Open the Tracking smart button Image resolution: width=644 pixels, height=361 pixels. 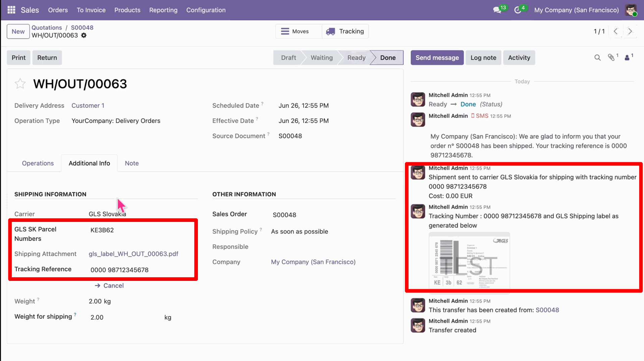tap(345, 31)
